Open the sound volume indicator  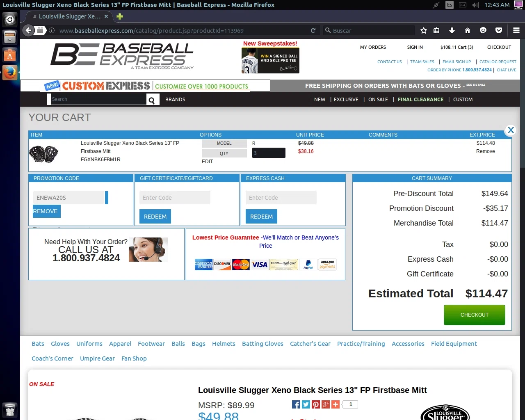475,5
